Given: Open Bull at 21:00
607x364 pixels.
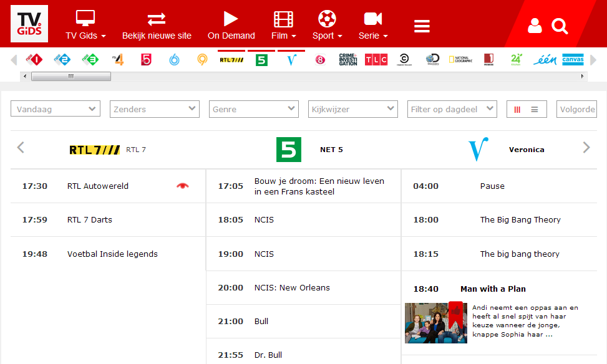Looking at the screenshot, I should coord(261,321).
